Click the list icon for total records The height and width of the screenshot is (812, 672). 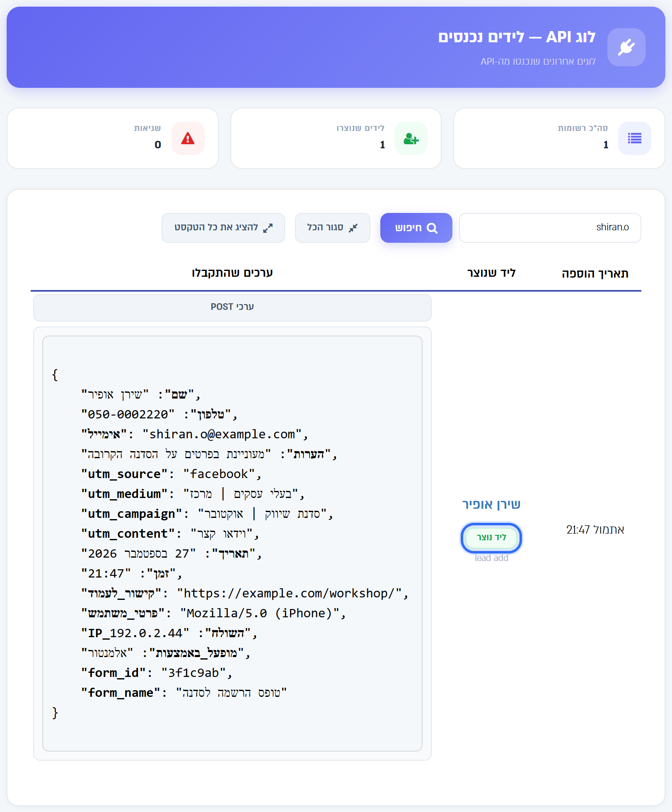click(634, 138)
